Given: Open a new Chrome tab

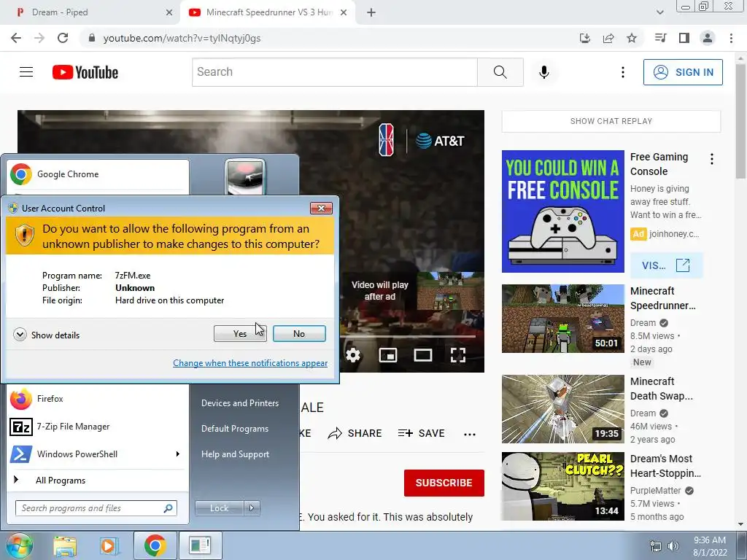Looking at the screenshot, I should tap(371, 13).
